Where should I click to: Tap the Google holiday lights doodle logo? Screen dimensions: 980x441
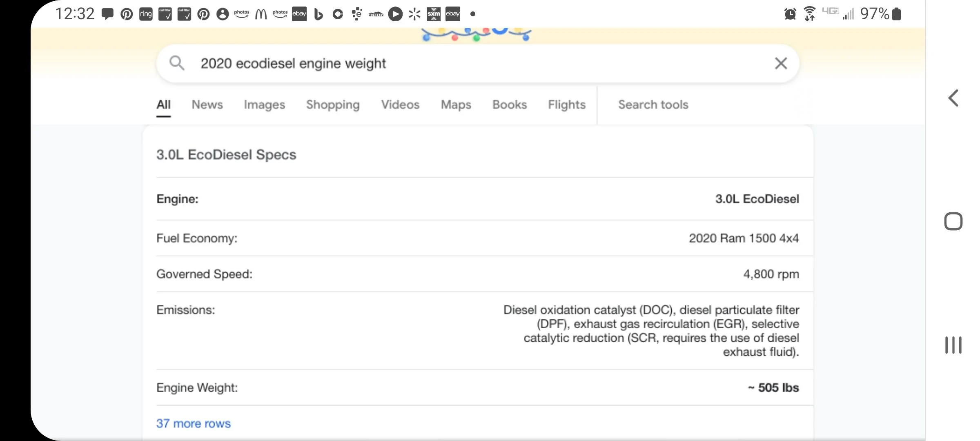pyautogui.click(x=476, y=34)
